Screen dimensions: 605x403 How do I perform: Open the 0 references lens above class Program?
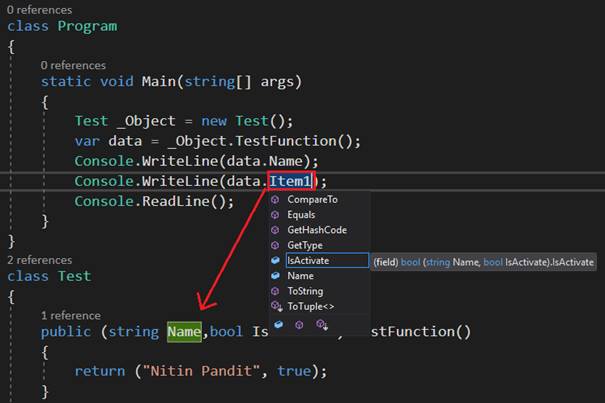click(x=39, y=10)
